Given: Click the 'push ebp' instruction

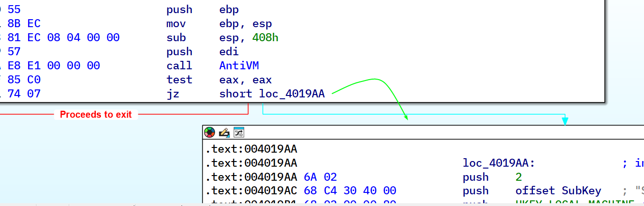Looking at the screenshot, I should 202,10.
